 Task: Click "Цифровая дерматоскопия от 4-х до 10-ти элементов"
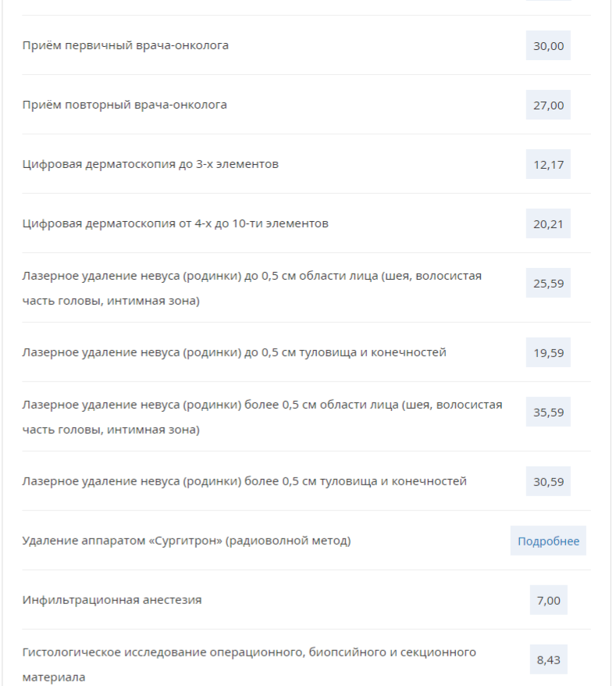(x=176, y=223)
